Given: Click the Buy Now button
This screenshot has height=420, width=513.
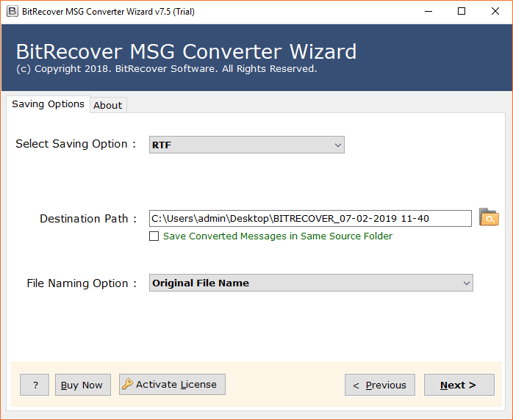Looking at the screenshot, I should point(83,385).
